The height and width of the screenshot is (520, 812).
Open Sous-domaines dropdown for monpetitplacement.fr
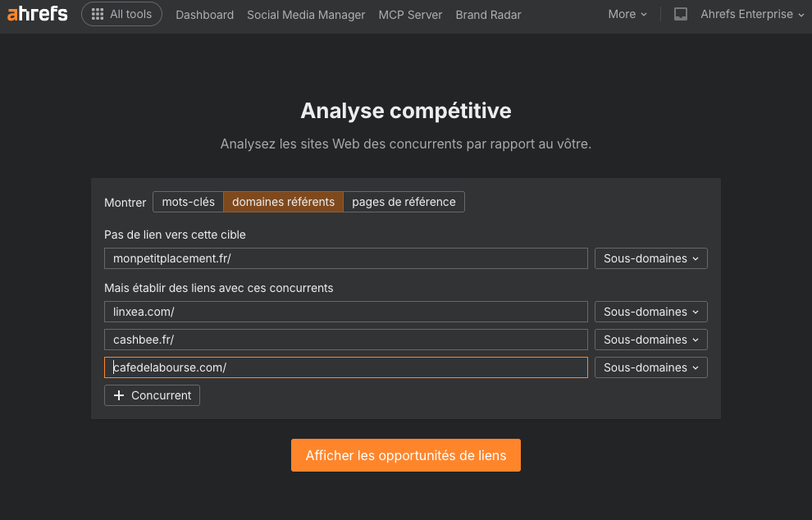point(650,258)
